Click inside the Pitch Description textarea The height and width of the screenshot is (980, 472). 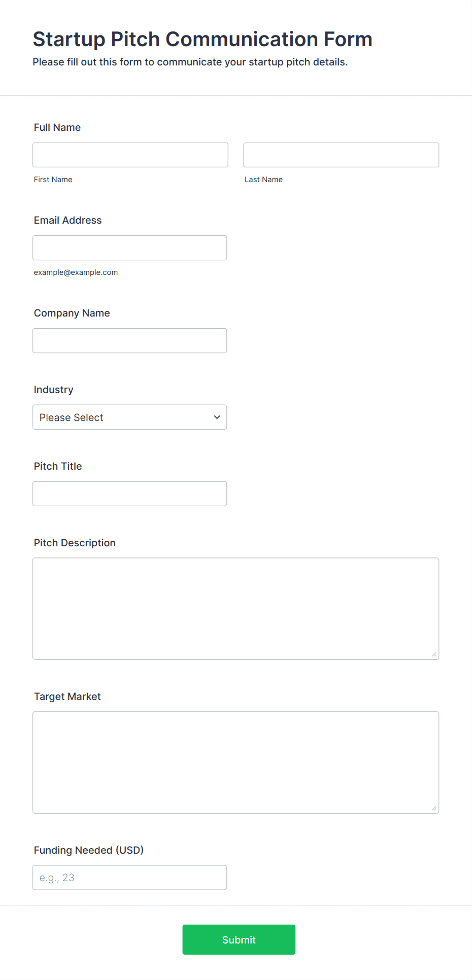tap(236, 609)
